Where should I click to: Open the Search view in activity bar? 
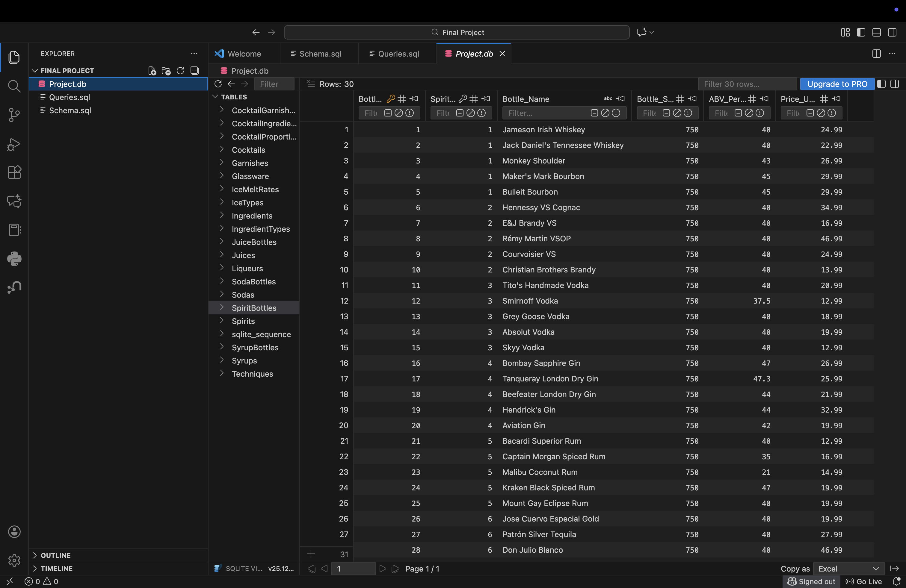coord(14,86)
